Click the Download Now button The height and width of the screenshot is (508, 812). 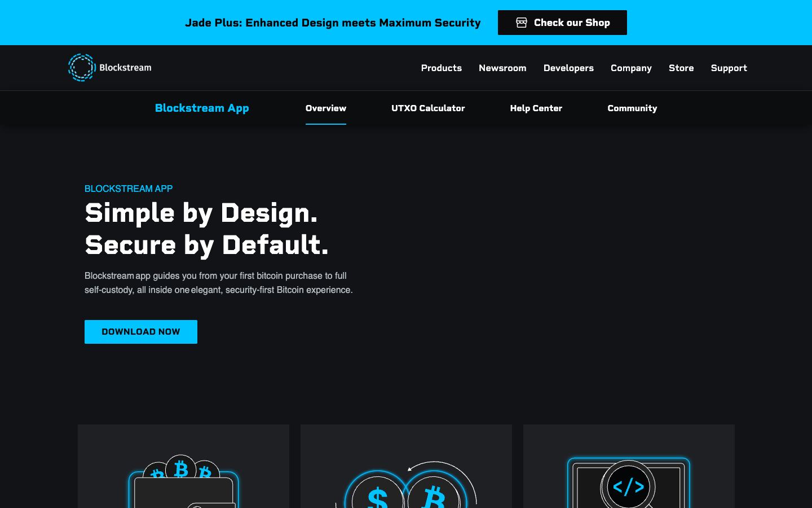[x=141, y=332]
